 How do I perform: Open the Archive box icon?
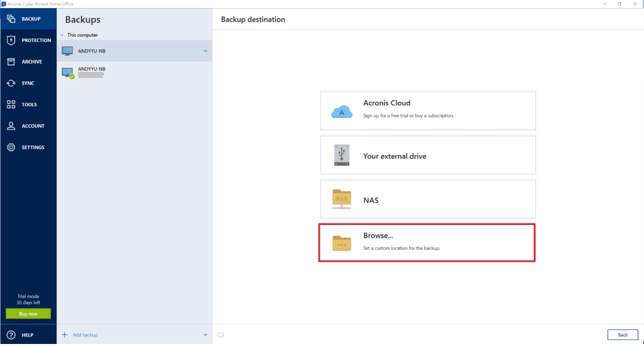pos(11,61)
